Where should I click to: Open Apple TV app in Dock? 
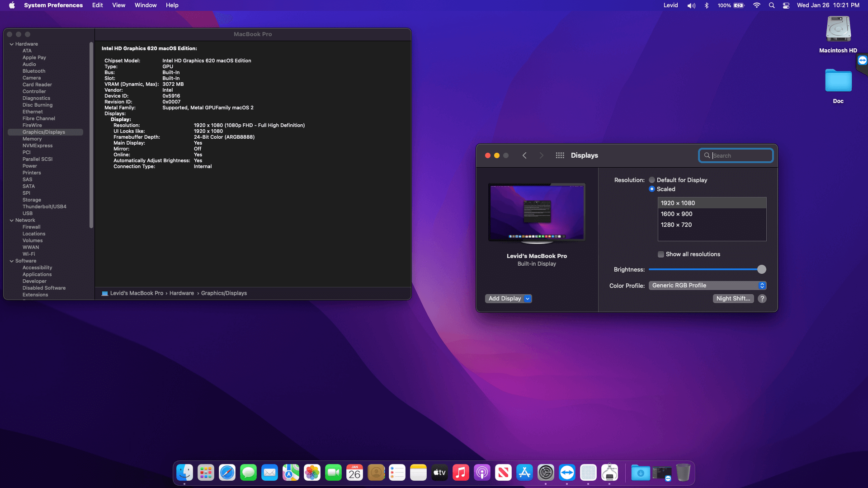click(x=439, y=473)
